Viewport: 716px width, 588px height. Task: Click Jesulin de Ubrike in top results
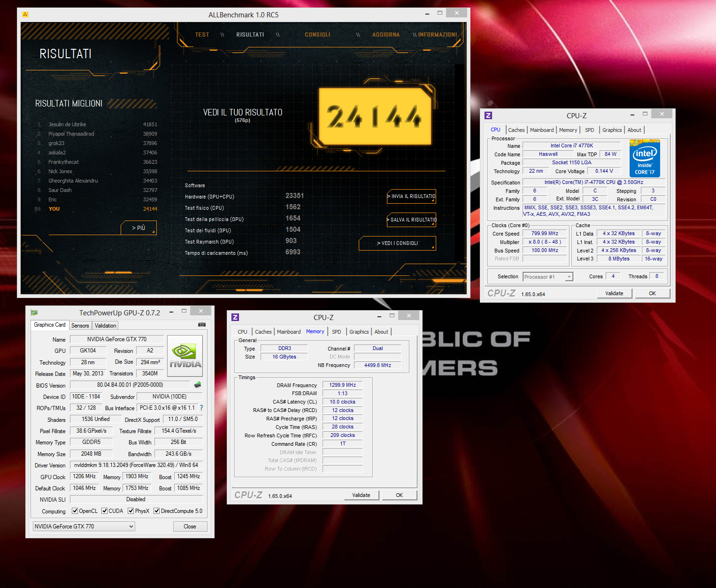[x=67, y=124]
